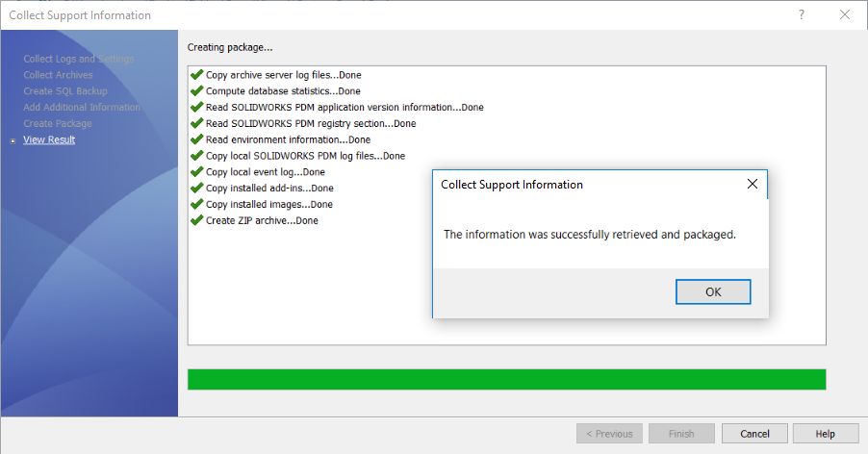
Task: Click checkmark beside Compute database statistics
Action: coord(196,90)
